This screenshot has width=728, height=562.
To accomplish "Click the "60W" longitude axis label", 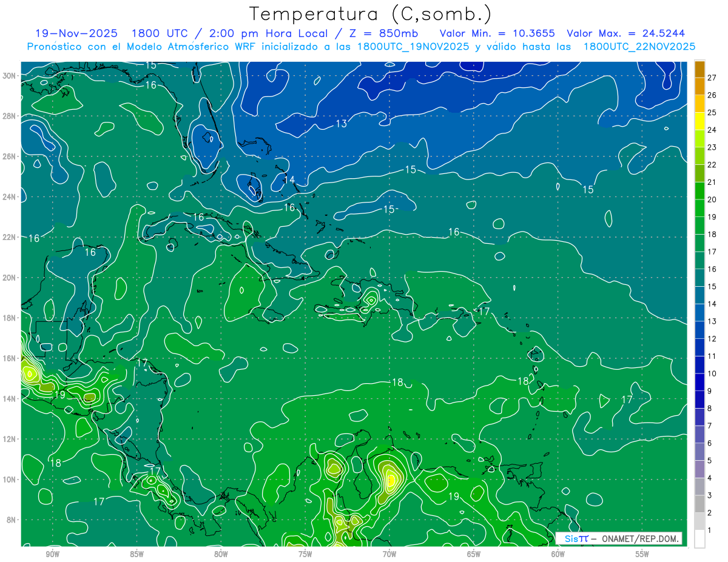I will tap(558, 554).
